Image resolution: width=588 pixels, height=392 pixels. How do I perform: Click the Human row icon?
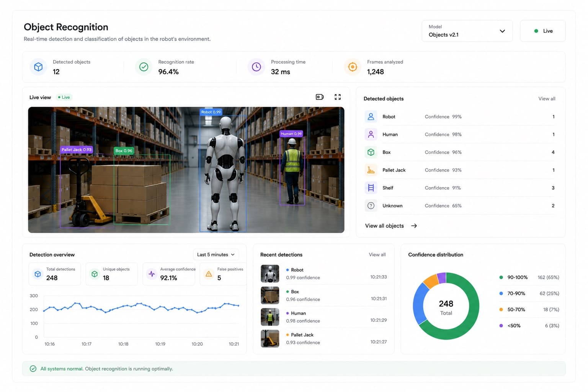[371, 134]
